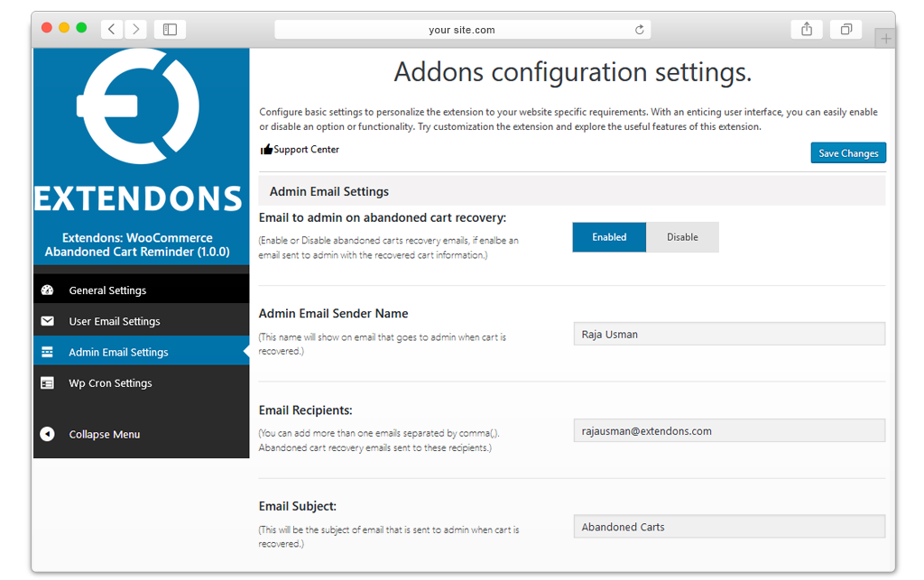Click the Email Subject input field
The height and width of the screenshot is (580, 924).
point(729,527)
